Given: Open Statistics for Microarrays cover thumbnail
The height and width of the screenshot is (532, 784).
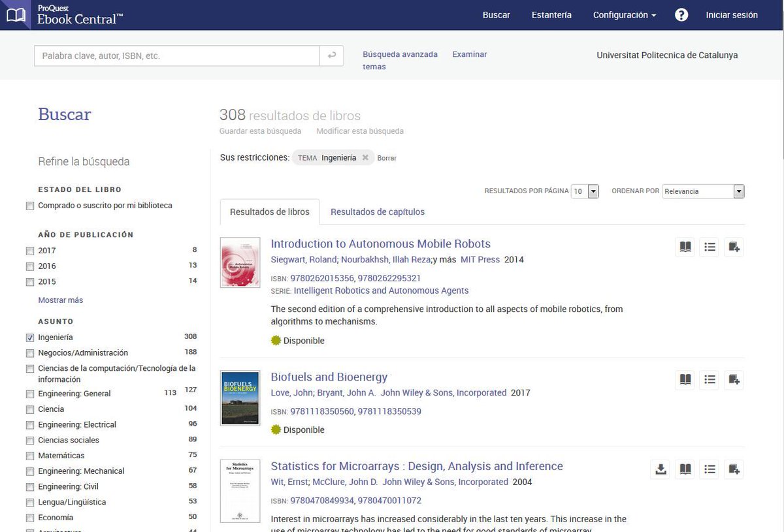Looking at the screenshot, I should 240,490.
